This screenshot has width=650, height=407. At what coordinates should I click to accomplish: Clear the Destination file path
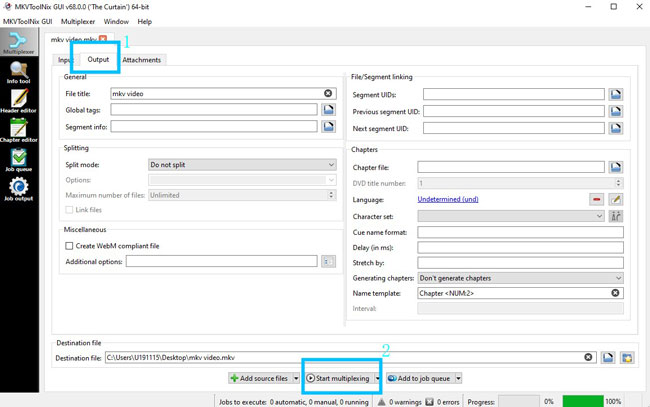click(588, 357)
